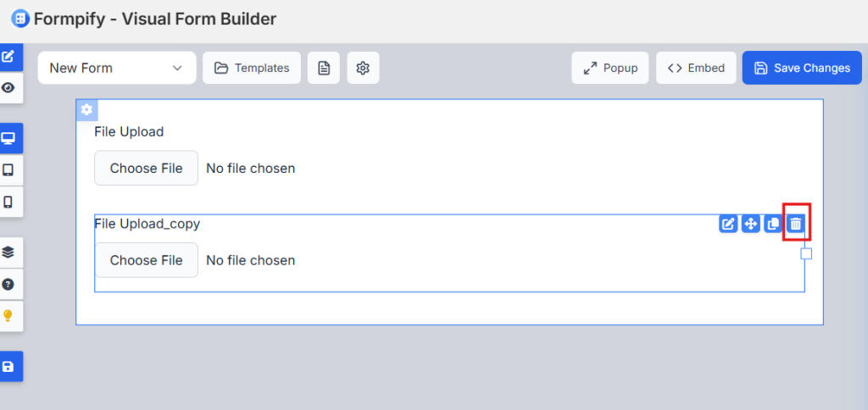The width and height of the screenshot is (868, 410).
Task: Click the layers icon in sidebar
Action: (8, 252)
